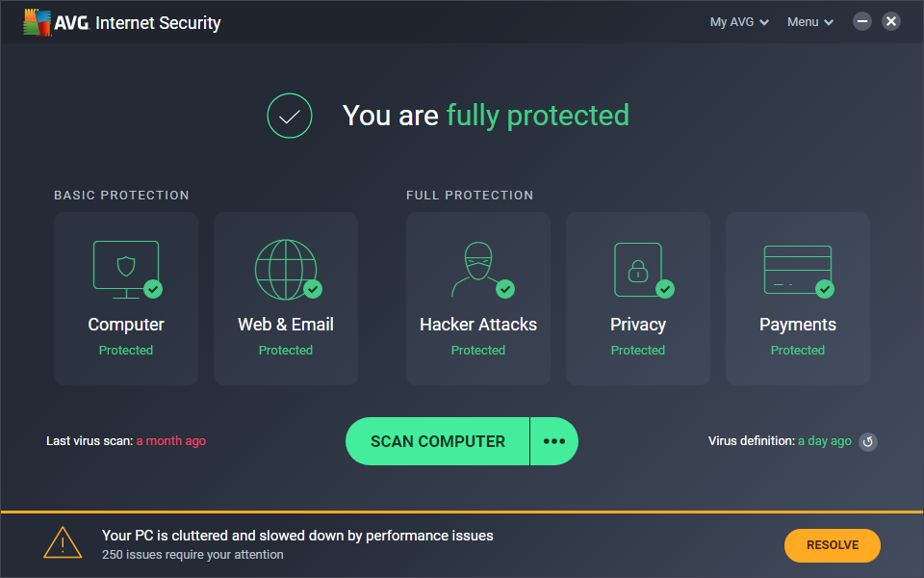924x578 pixels.
Task: Click the Computer monitor shield icon
Action: pos(125,270)
